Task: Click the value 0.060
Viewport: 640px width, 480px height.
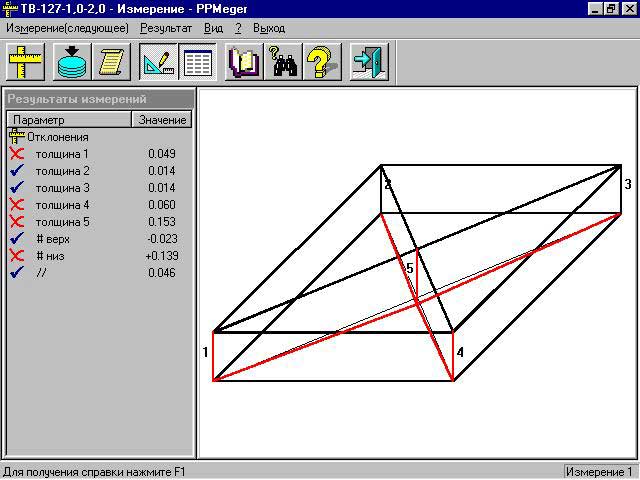Action: click(162, 204)
